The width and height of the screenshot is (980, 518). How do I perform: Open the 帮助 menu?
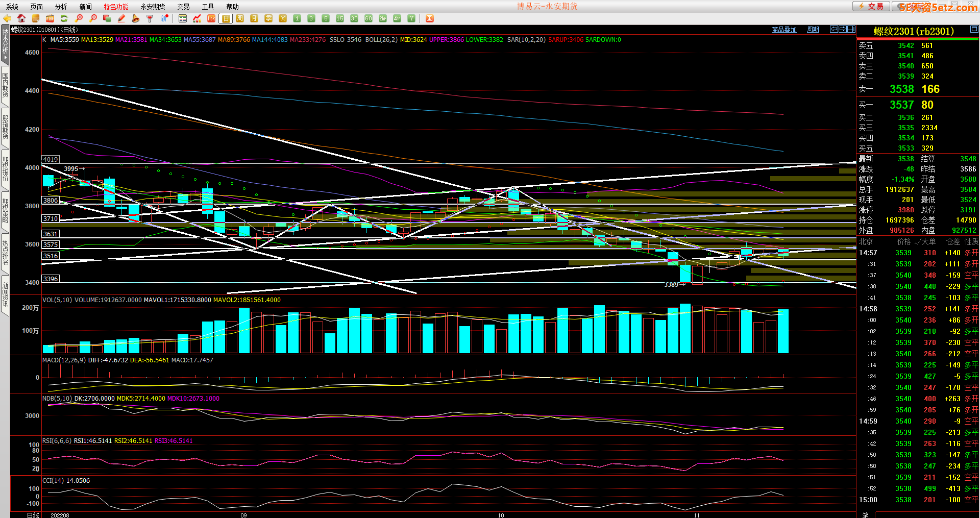click(x=233, y=7)
